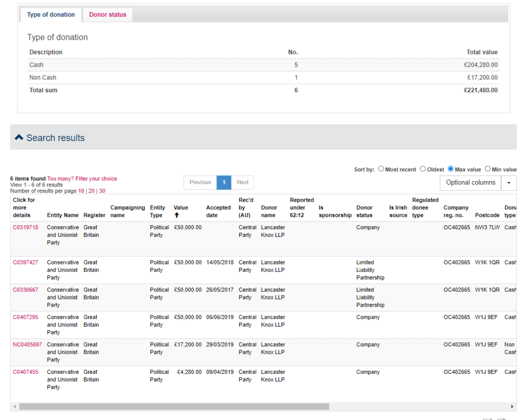The width and height of the screenshot is (525, 420).
Task: Click the Previous page button
Action: point(200,182)
